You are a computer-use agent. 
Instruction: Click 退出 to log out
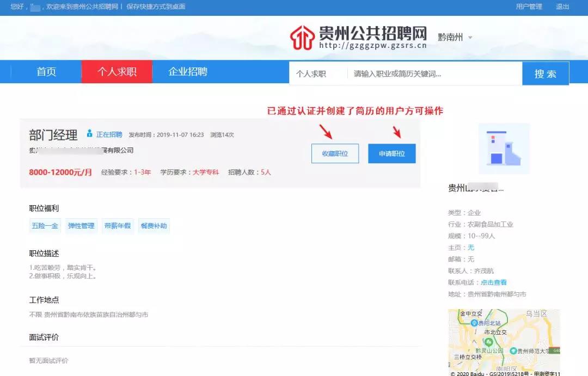pos(563,7)
